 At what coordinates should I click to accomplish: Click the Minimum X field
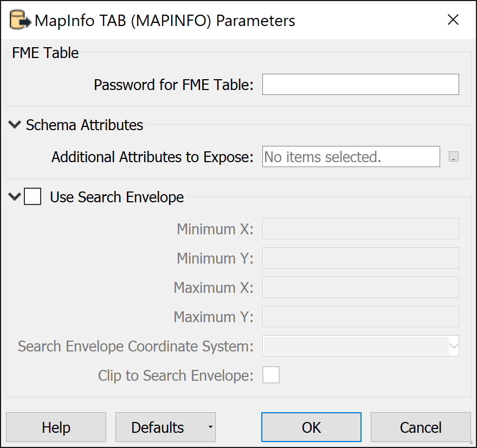coord(360,228)
